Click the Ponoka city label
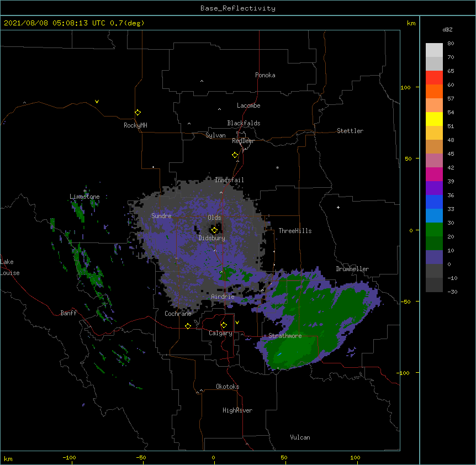476x465 pixels. (x=265, y=75)
